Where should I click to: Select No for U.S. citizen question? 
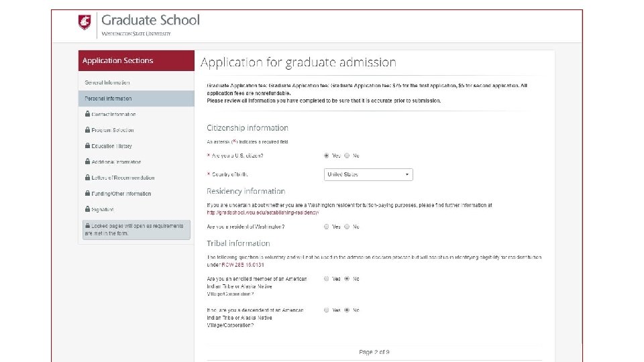[x=347, y=156]
